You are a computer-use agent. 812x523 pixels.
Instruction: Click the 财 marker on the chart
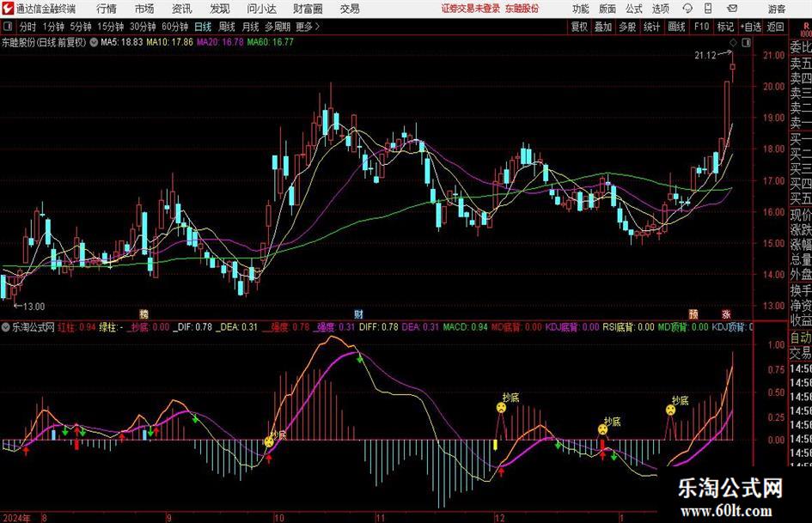[x=358, y=314]
